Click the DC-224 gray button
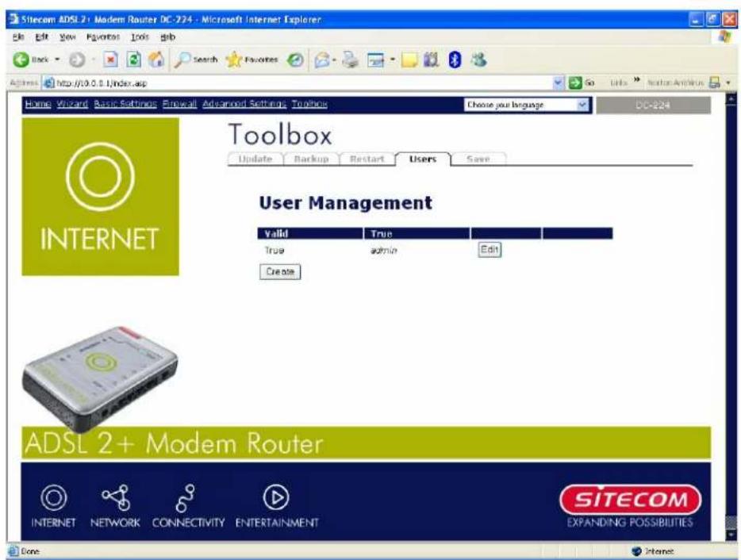The width and height of the screenshot is (741, 560). click(x=653, y=105)
